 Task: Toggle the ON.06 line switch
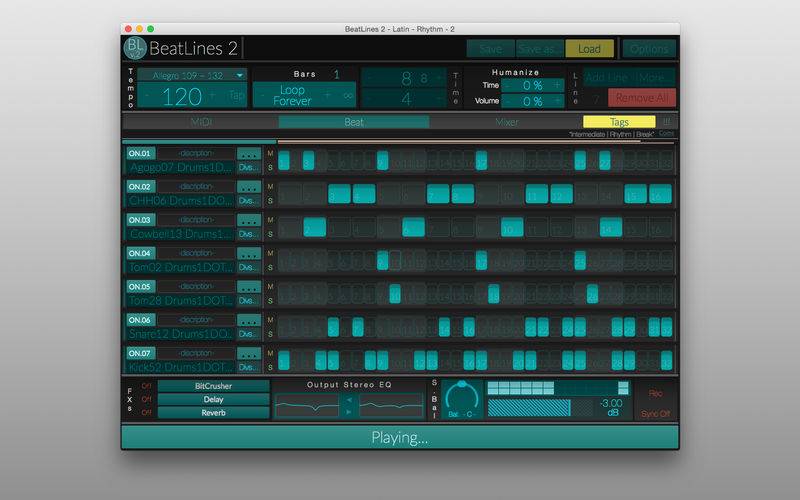coord(140,320)
